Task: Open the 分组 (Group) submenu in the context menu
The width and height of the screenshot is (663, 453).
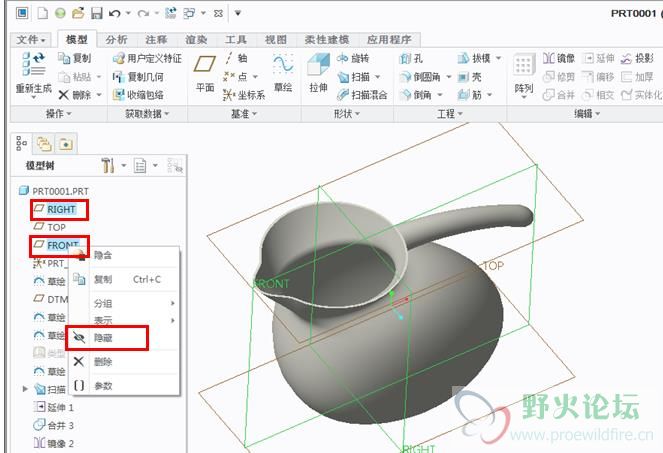Action: (x=125, y=303)
